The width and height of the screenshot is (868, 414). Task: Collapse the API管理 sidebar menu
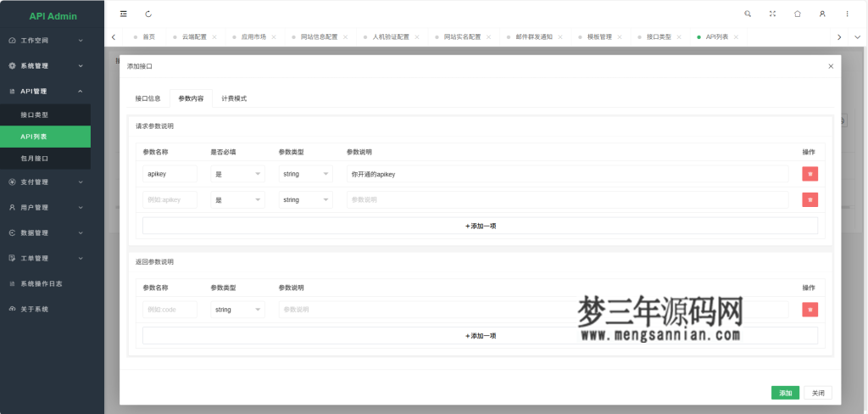coord(46,91)
